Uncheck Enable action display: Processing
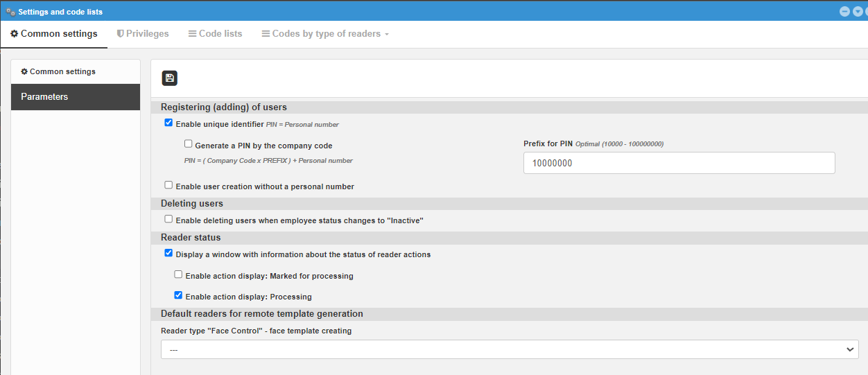This screenshot has width=868, height=375. [178, 295]
